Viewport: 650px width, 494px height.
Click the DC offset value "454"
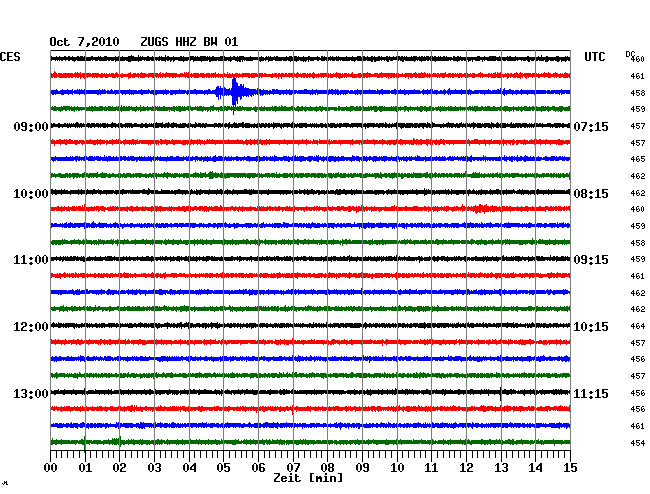point(638,443)
